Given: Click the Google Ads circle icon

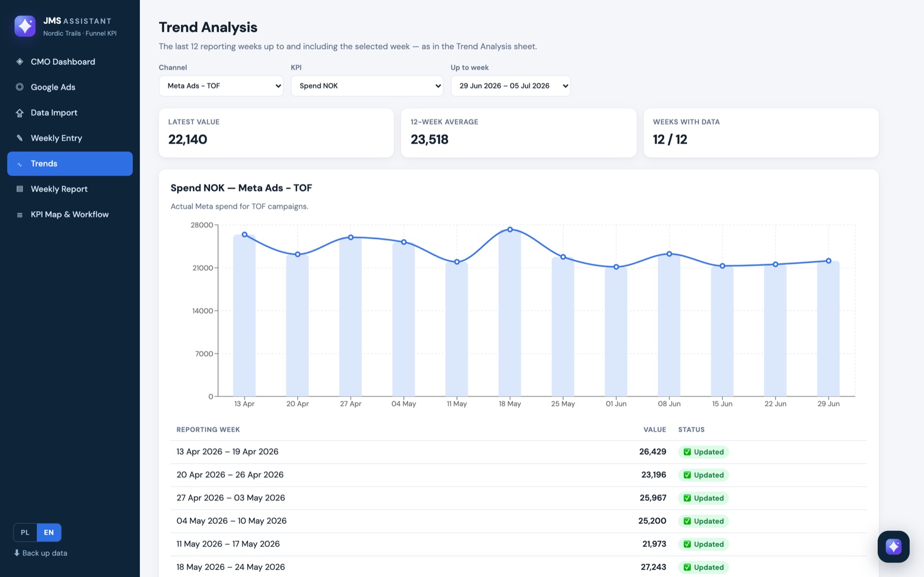Looking at the screenshot, I should [x=20, y=87].
